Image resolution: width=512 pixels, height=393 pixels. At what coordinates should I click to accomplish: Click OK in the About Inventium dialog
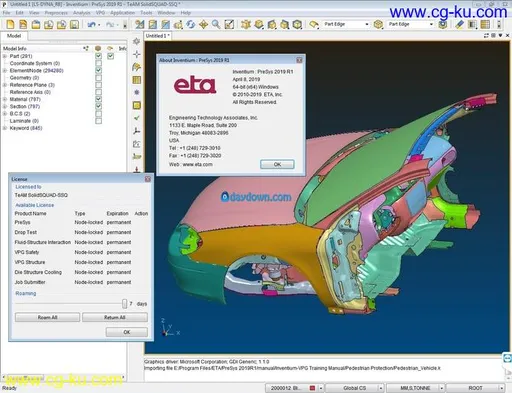pyautogui.click(x=277, y=164)
